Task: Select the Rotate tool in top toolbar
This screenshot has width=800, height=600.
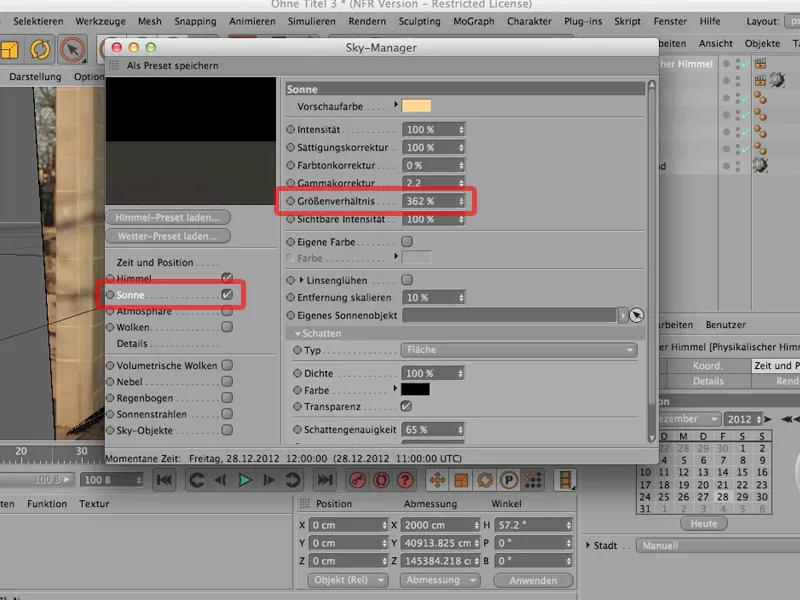Action: pyautogui.click(x=40, y=50)
